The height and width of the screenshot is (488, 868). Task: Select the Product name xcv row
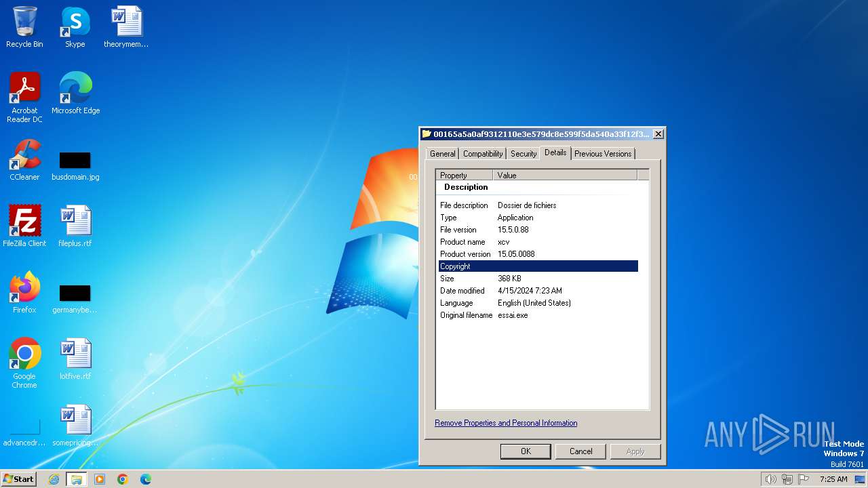click(538, 242)
